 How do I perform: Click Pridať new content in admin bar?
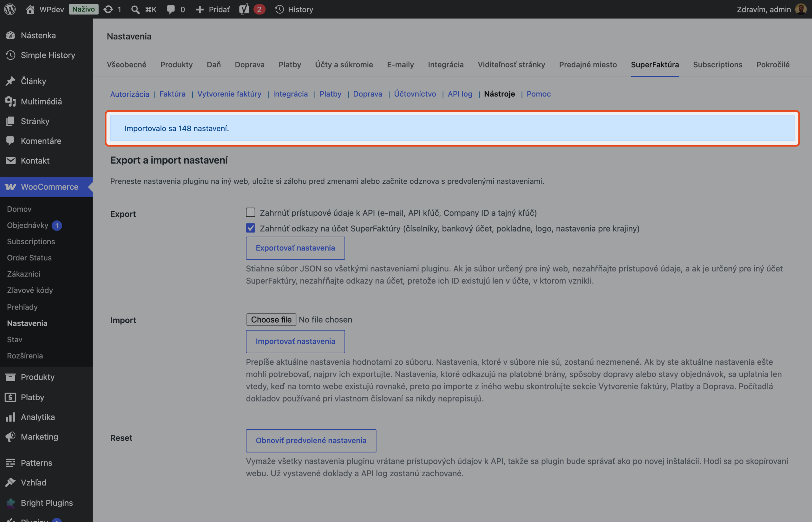tap(213, 9)
